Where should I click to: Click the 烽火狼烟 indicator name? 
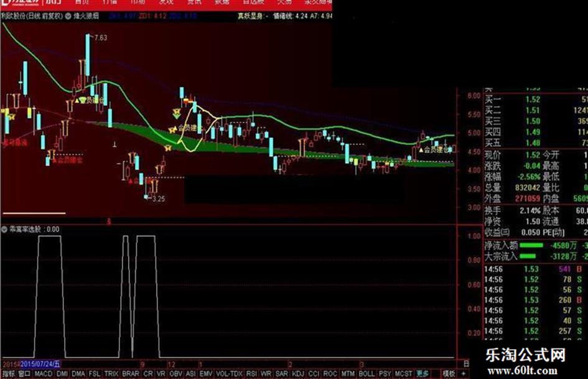pyautogui.click(x=86, y=16)
